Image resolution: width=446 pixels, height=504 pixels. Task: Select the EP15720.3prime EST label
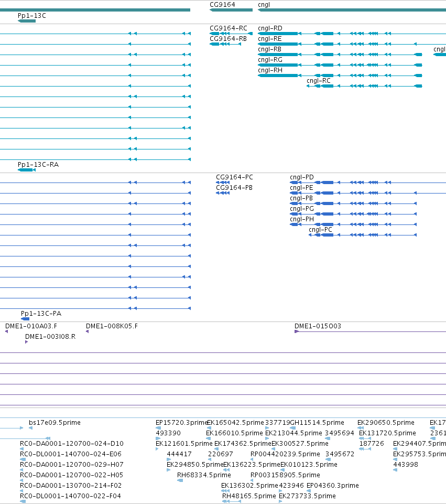[x=182, y=422]
